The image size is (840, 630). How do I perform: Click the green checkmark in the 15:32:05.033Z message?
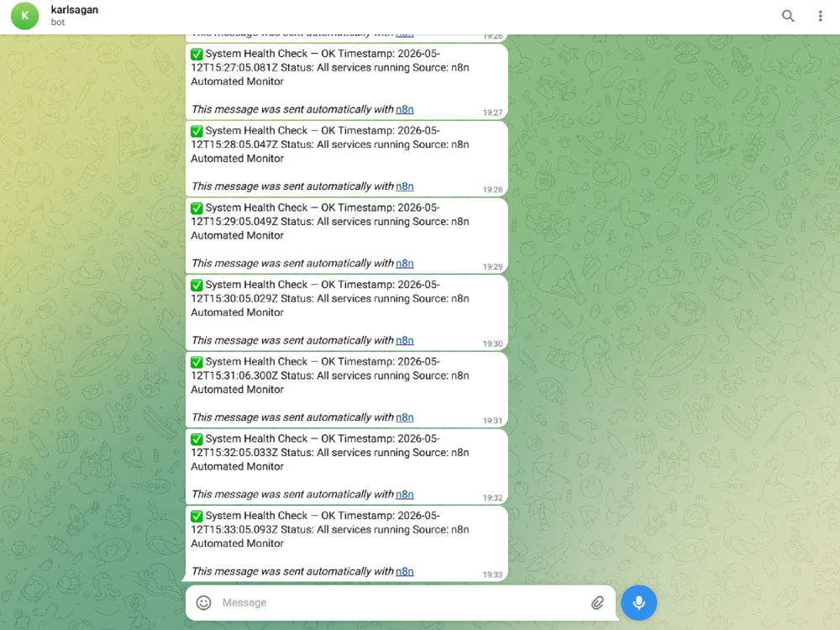[x=197, y=438]
